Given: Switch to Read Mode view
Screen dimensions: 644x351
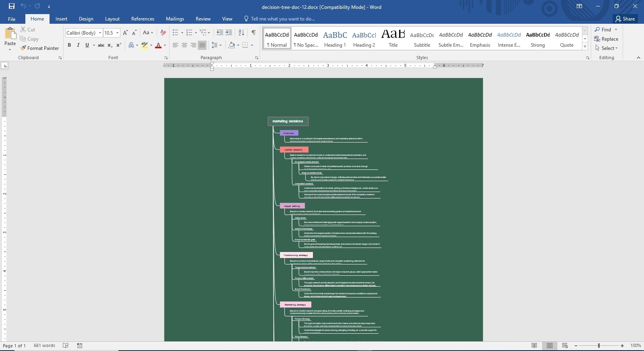Looking at the screenshot, I should click(534, 345).
